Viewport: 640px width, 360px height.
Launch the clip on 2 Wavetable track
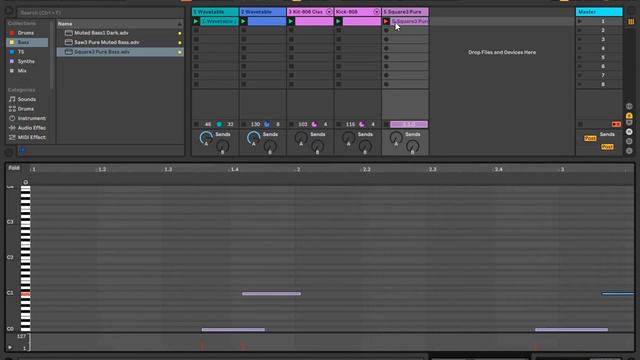(x=243, y=21)
